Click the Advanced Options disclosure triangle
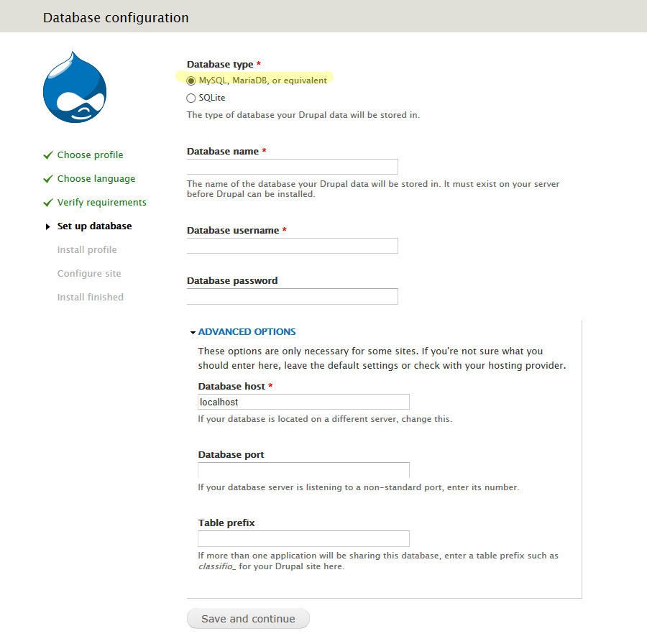The width and height of the screenshot is (647, 644). pyautogui.click(x=193, y=333)
